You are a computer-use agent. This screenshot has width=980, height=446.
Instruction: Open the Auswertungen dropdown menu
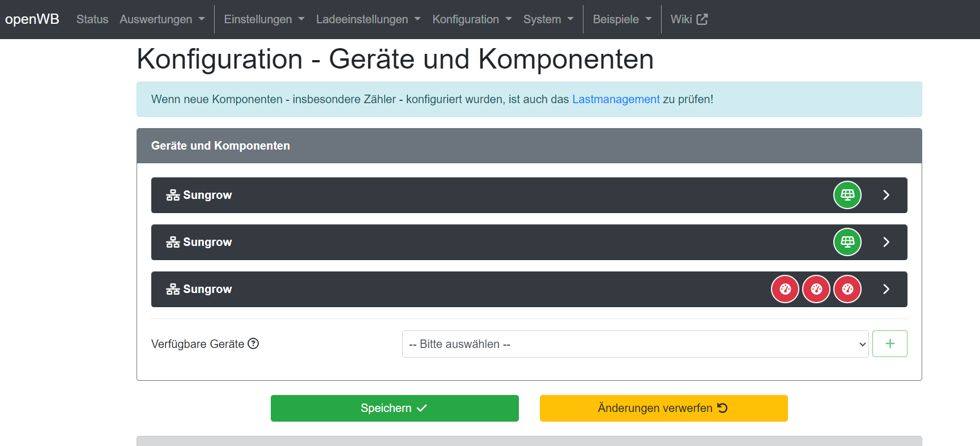click(x=162, y=19)
